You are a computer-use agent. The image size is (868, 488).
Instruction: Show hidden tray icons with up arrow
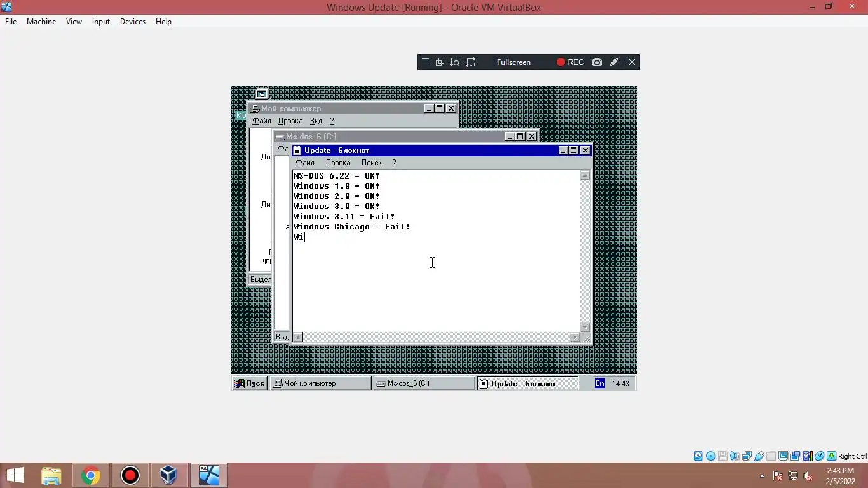tap(762, 476)
